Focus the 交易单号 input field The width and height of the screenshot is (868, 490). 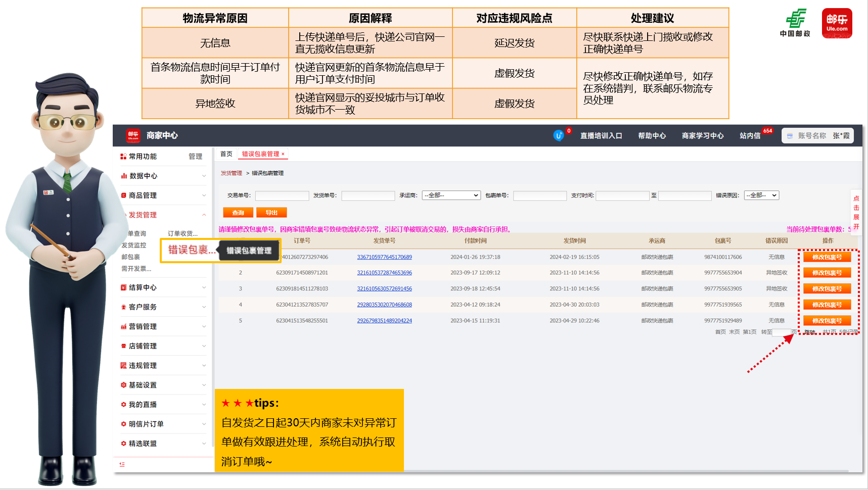282,196
